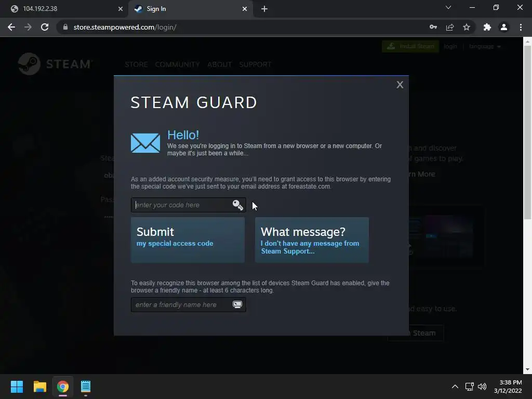Viewport: 532px width, 399px height.
Task: Open the ABOUT menu
Action: coord(220,64)
